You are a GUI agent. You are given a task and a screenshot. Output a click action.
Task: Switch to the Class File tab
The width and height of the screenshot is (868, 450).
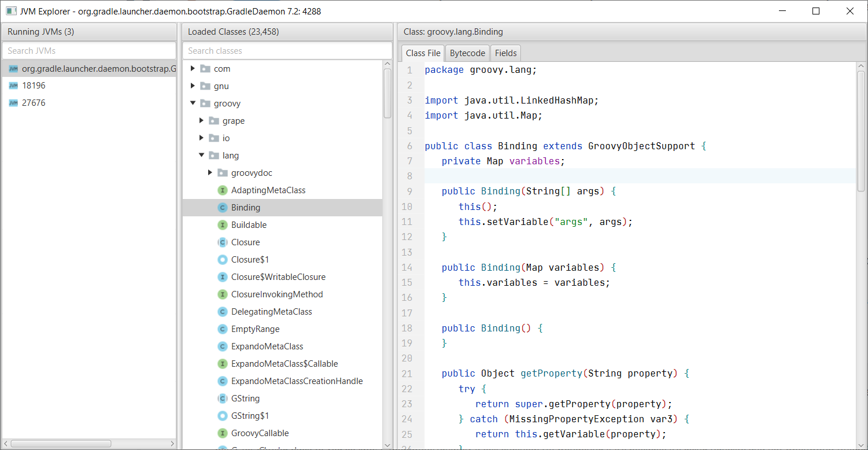[x=423, y=53]
